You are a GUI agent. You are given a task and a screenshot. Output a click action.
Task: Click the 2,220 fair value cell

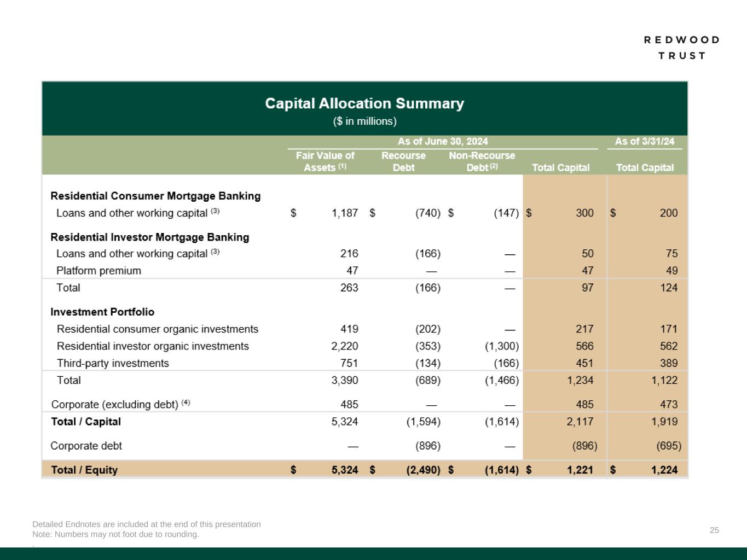(345, 346)
